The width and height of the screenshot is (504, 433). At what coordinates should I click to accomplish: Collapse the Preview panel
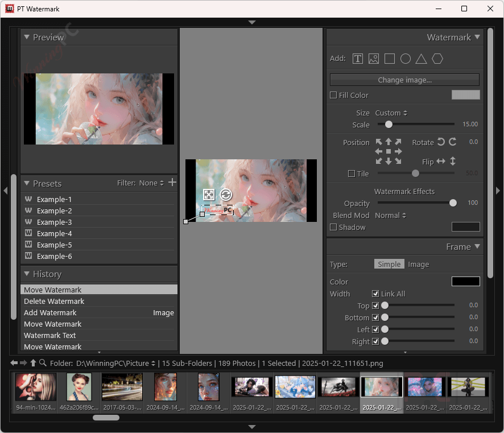pyautogui.click(x=27, y=37)
